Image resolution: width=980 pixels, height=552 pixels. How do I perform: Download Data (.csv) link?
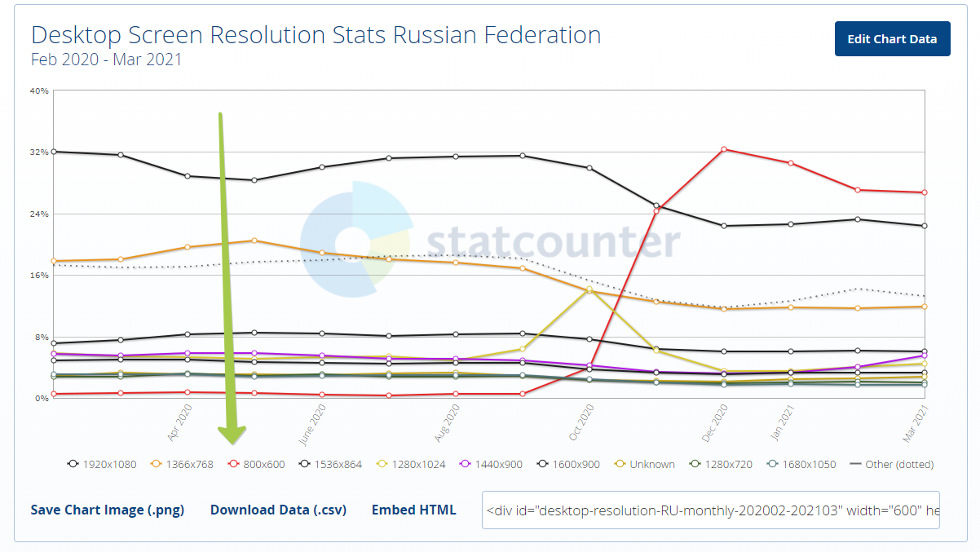[278, 510]
